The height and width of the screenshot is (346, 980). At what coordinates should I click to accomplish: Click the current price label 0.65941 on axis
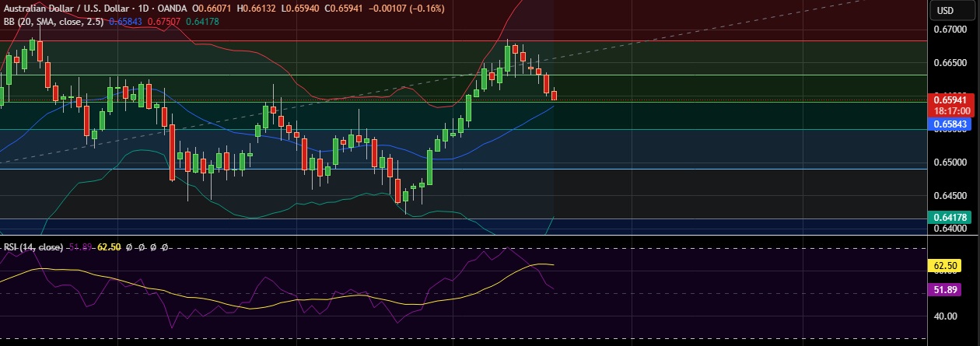949,100
